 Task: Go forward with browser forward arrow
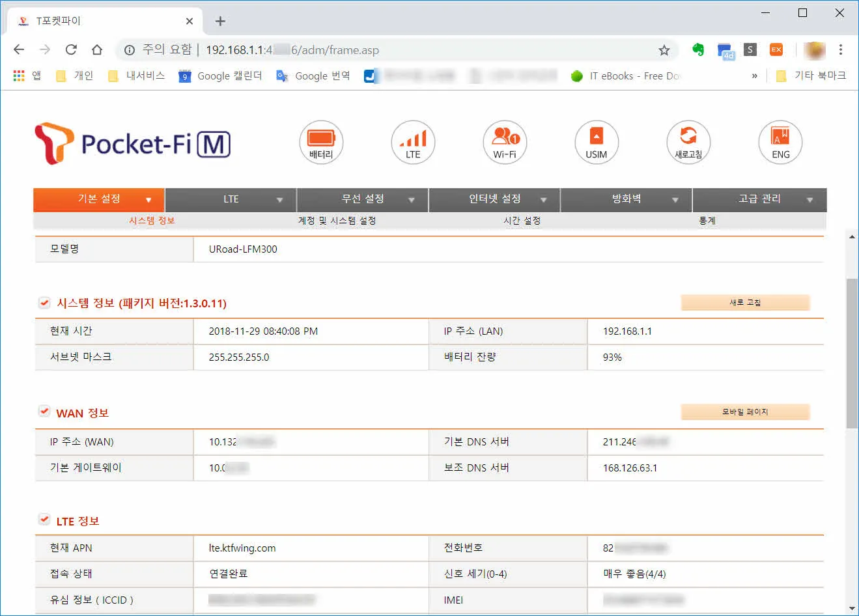(x=45, y=49)
